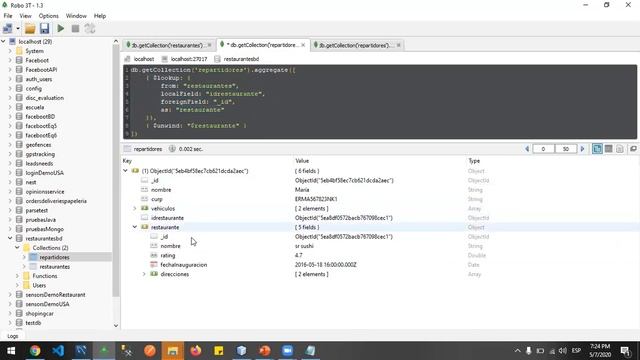Expand the System folder
Image resolution: width=640 pixels, height=360 pixels.
coord(10,51)
